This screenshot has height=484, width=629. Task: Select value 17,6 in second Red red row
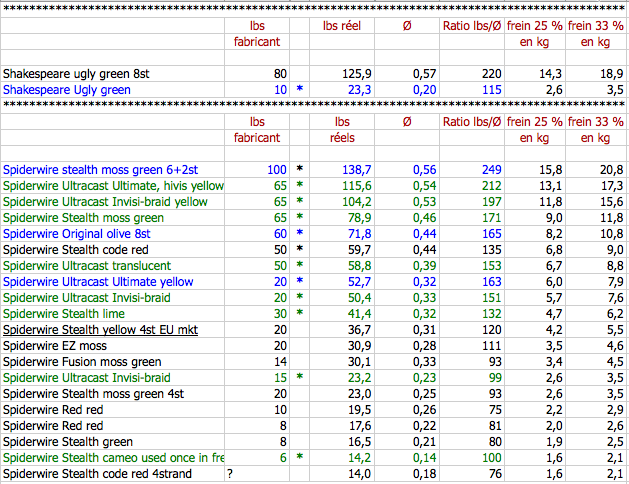359,426
